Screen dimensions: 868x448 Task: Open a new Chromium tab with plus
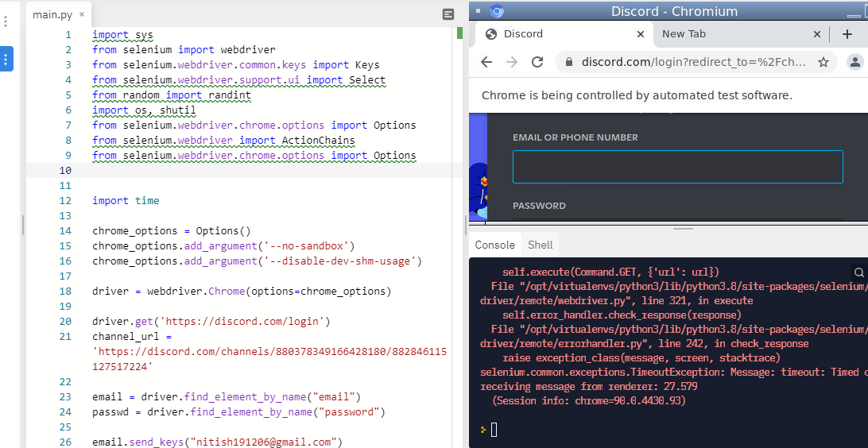[x=847, y=34]
